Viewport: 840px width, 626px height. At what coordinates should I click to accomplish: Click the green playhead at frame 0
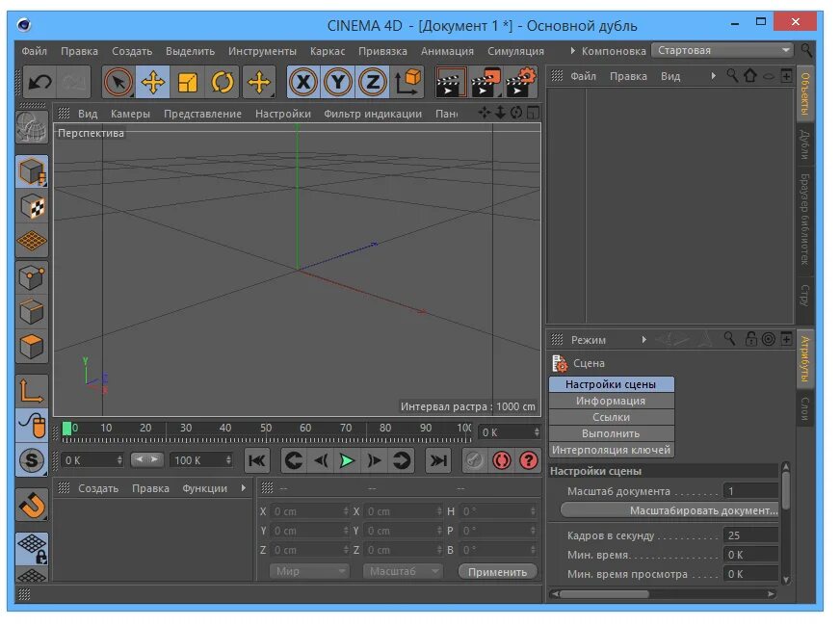[67, 429]
